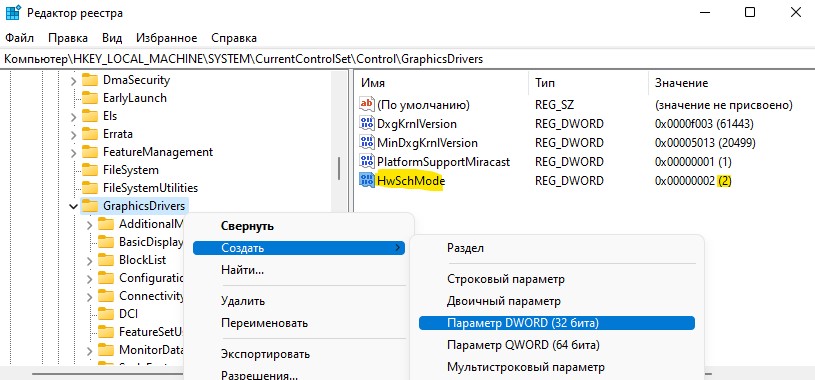815x380 pixels.
Task: Click the DWORD icon next to MinDxgKrnlVersion
Action: (367, 142)
